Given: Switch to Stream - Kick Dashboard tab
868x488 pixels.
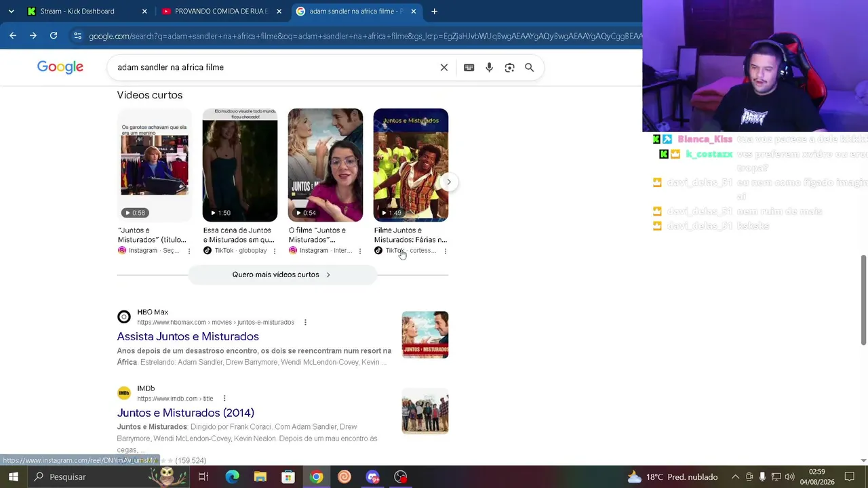Looking at the screenshot, I should pyautogui.click(x=87, y=12).
